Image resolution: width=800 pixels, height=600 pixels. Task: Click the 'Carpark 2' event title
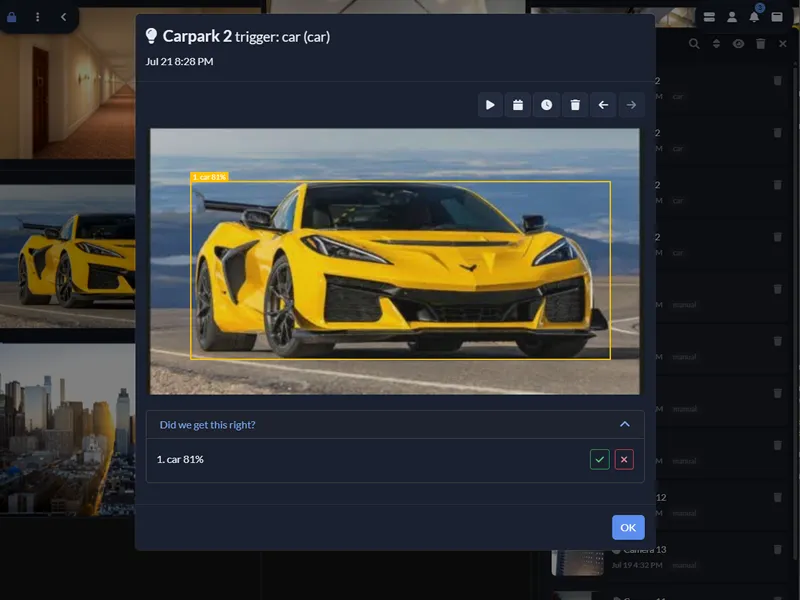tap(197, 36)
